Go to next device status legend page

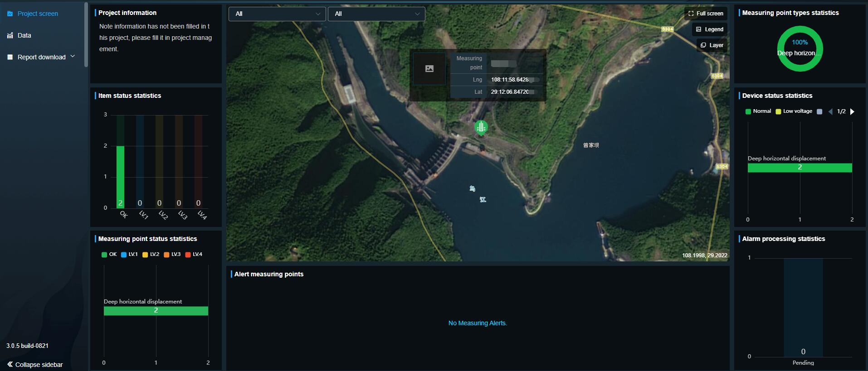click(x=852, y=111)
